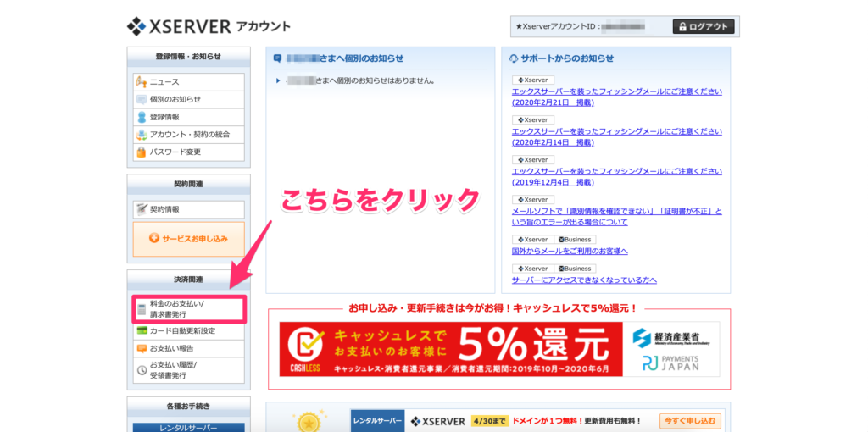The height and width of the screenshot is (432, 868).
Task: Open 料金のお支払い/請求書発行
Action: pos(188,309)
